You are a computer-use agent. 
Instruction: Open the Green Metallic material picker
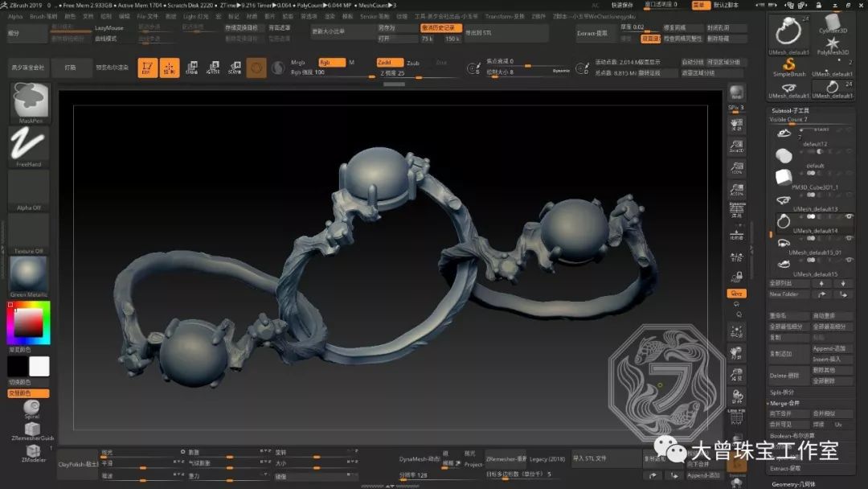point(29,277)
